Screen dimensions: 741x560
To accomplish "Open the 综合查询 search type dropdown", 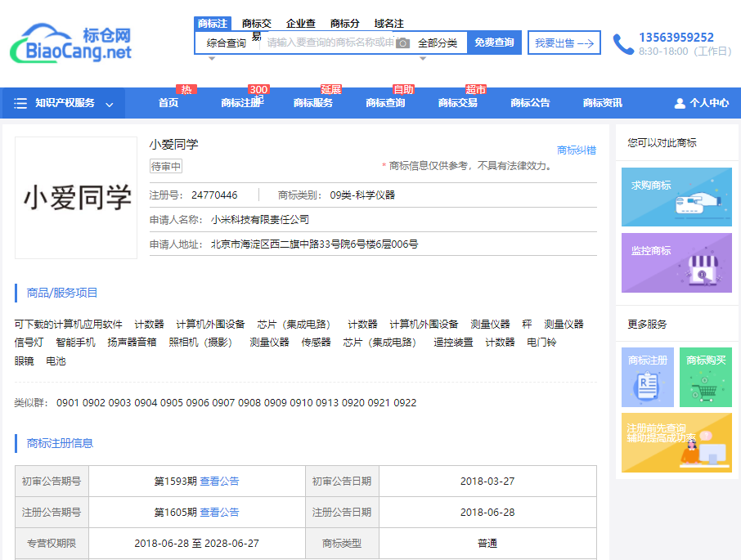I will (227, 43).
